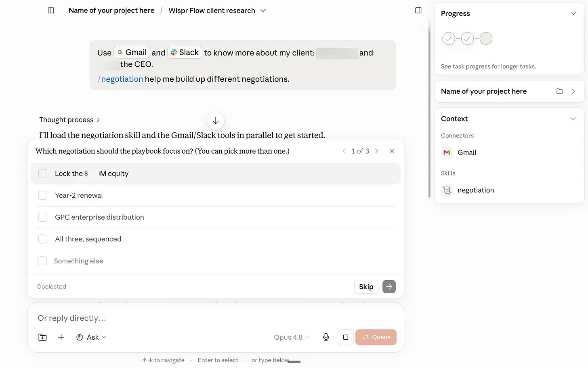Click the scroll-to-bottom arrow button
The height and width of the screenshot is (368, 588).
(216, 121)
